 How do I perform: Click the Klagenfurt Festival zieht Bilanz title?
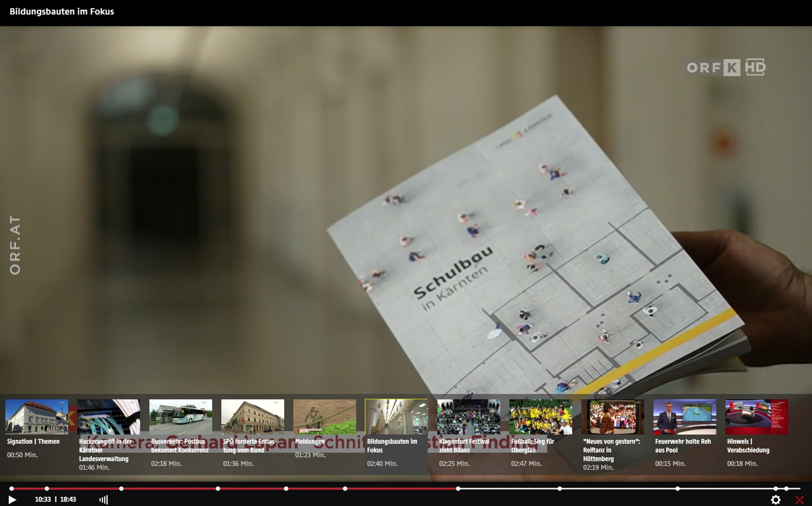click(x=464, y=446)
